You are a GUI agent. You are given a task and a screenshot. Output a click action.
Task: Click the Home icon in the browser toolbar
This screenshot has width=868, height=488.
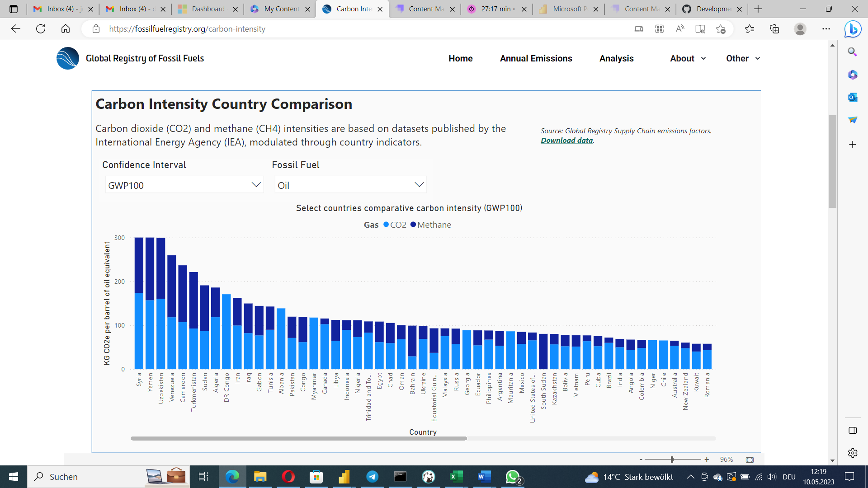point(66,29)
